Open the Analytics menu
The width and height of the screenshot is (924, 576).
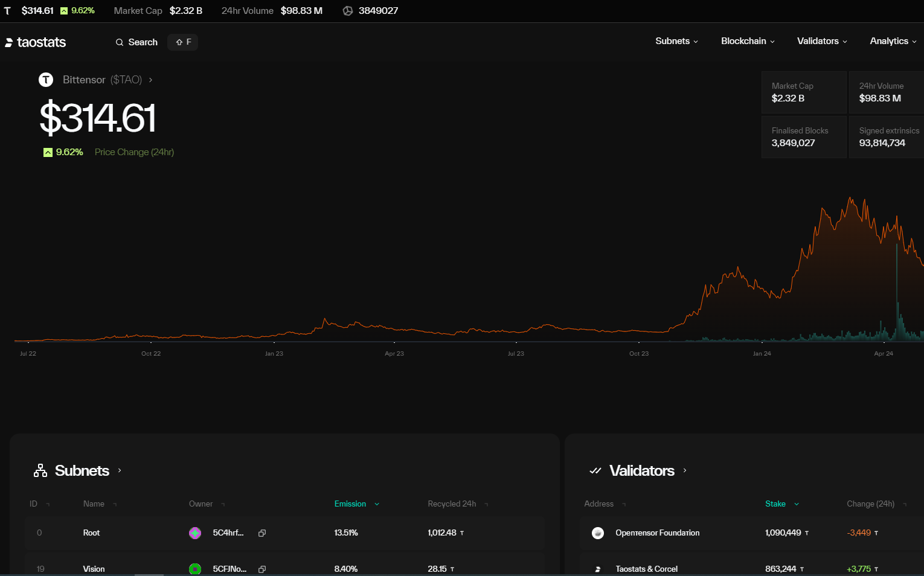[x=893, y=41]
